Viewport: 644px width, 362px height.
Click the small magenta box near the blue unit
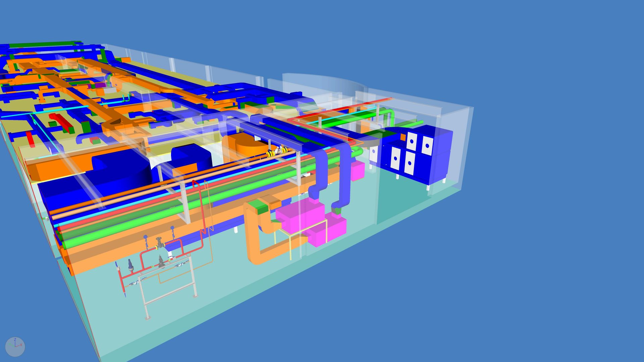click(358, 170)
